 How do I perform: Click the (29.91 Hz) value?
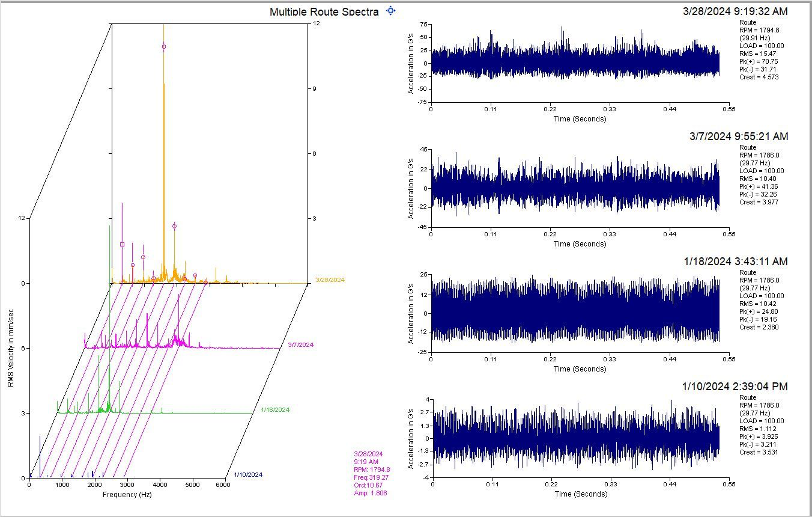(754, 38)
